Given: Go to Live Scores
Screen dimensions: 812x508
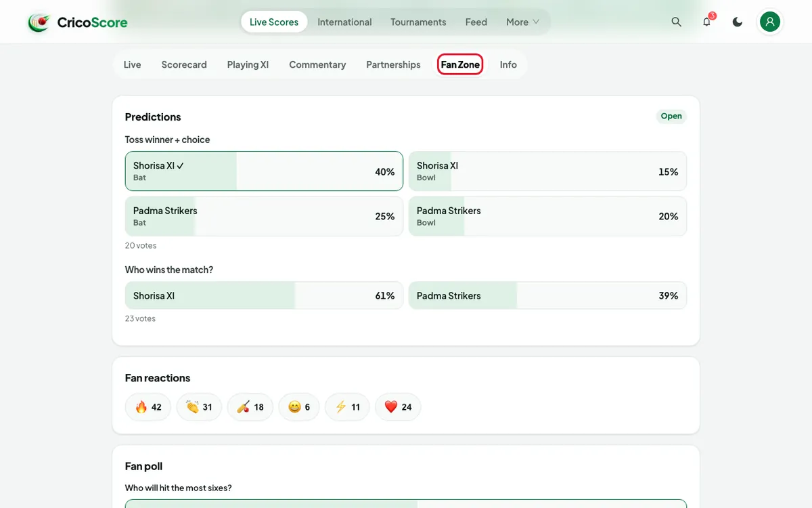Looking at the screenshot, I should pos(274,22).
